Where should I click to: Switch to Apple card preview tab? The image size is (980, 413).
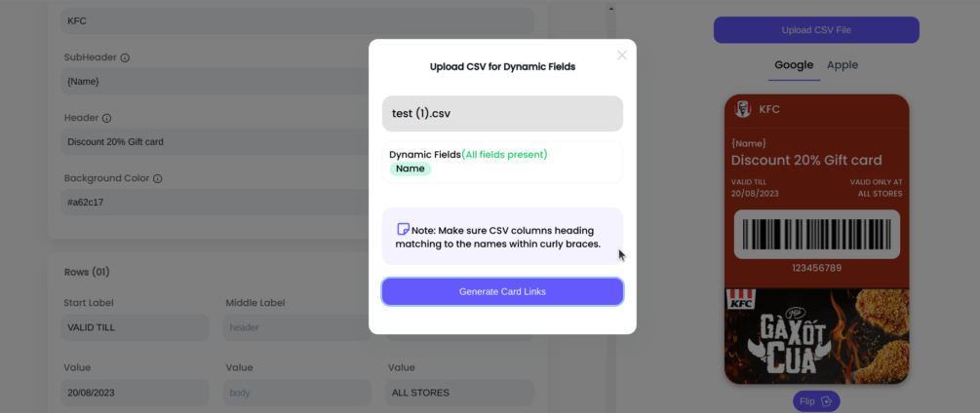point(843,65)
